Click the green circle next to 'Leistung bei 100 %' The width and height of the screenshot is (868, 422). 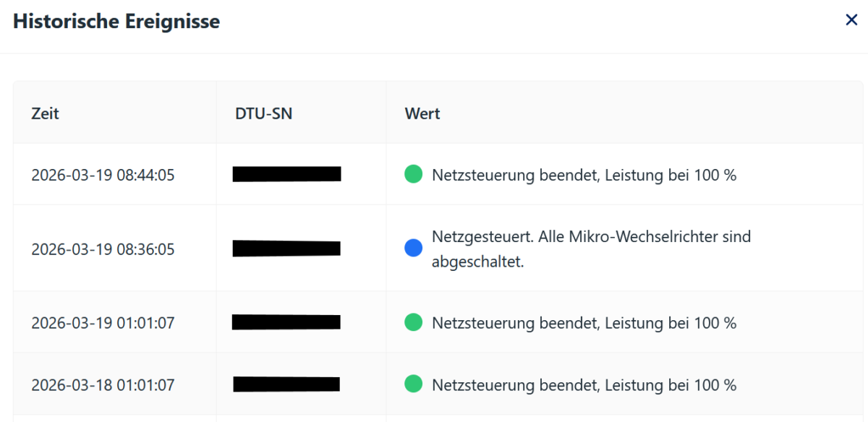(x=413, y=175)
